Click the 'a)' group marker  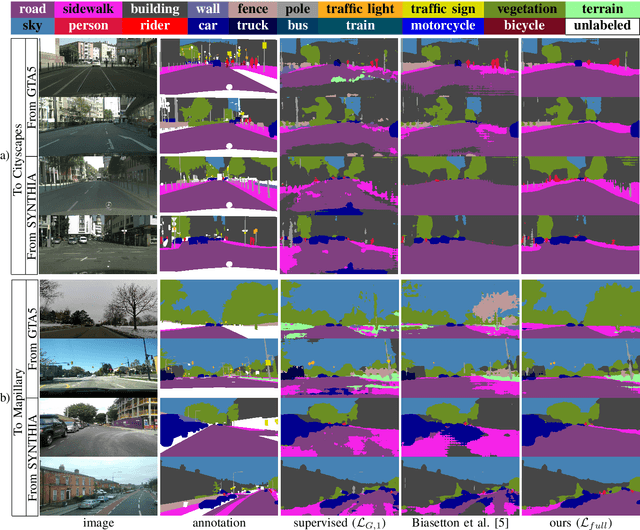(x=4, y=156)
